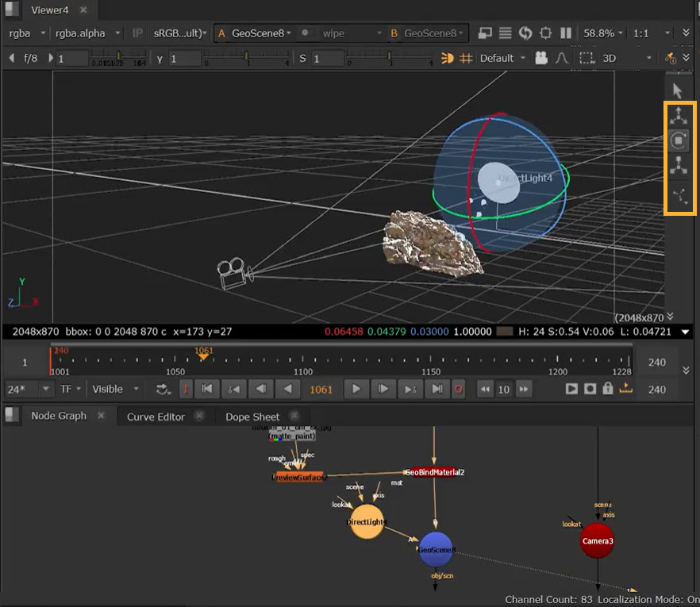Open the rgba channel layer dropdown
The height and width of the screenshot is (607, 700).
tap(25, 33)
